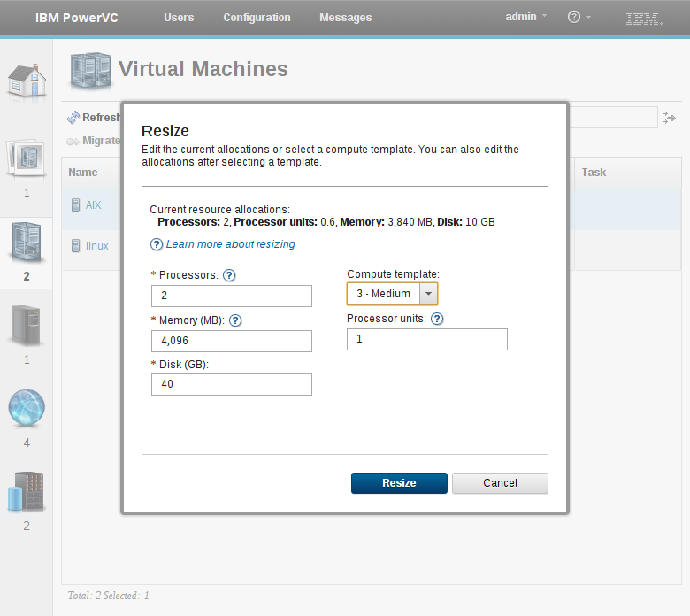The width and height of the screenshot is (690, 616).
Task: Click the filter arrows icon beside the search box
Action: pyautogui.click(x=670, y=118)
